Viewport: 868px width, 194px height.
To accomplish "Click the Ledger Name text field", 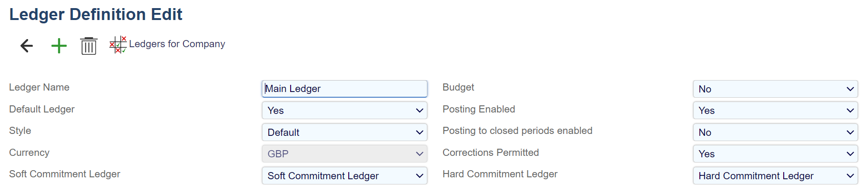I will (x=344, y=89).
